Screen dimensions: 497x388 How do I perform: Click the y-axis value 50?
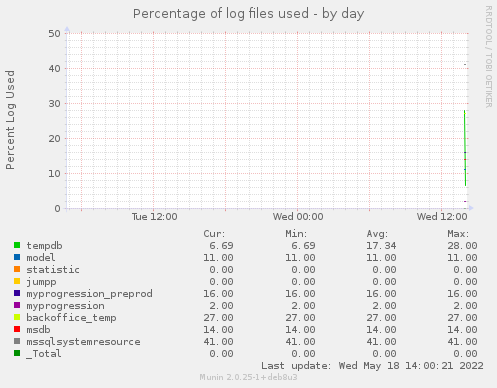[x=54, y=34]
